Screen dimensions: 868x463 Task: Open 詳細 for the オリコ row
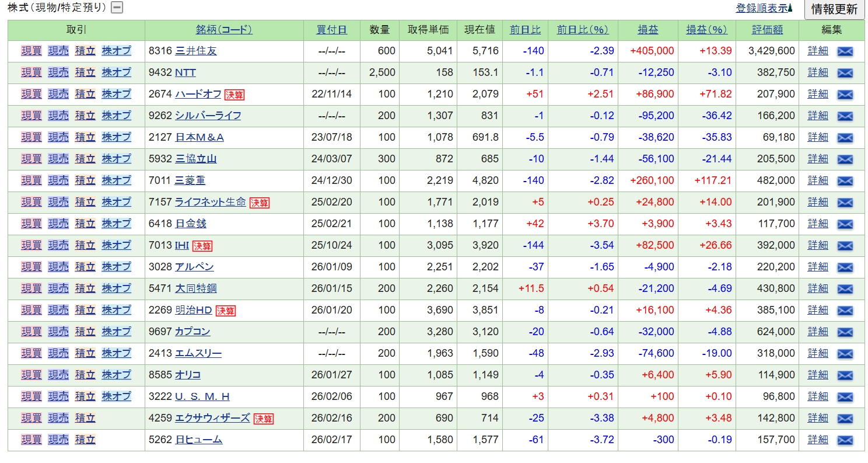click(x=817, y=375)
